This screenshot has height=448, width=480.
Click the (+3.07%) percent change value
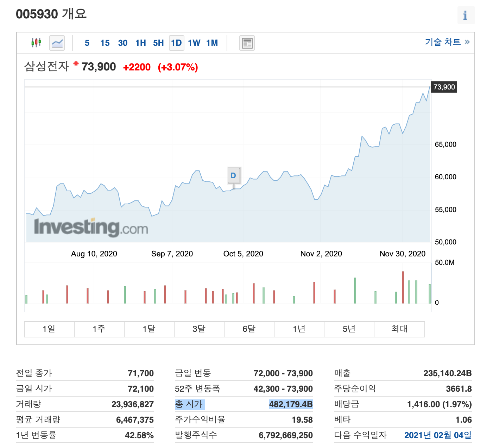point(178,67)
